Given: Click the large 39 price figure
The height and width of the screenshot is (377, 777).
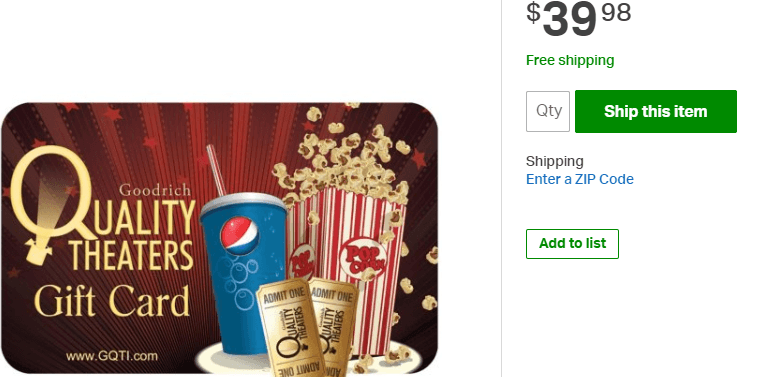Looking at the screenshot, I should 569,20.
